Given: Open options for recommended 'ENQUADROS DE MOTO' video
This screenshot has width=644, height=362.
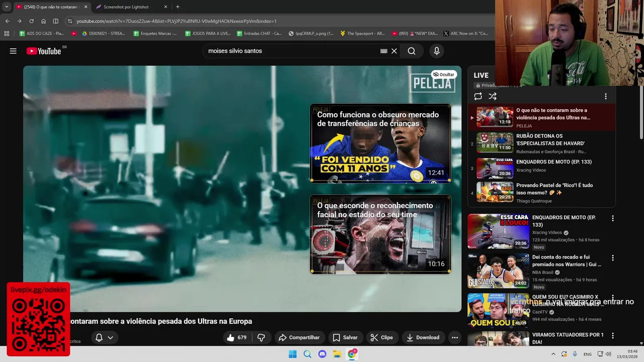Looking at the screenshot, I should (x=613, y=218).
